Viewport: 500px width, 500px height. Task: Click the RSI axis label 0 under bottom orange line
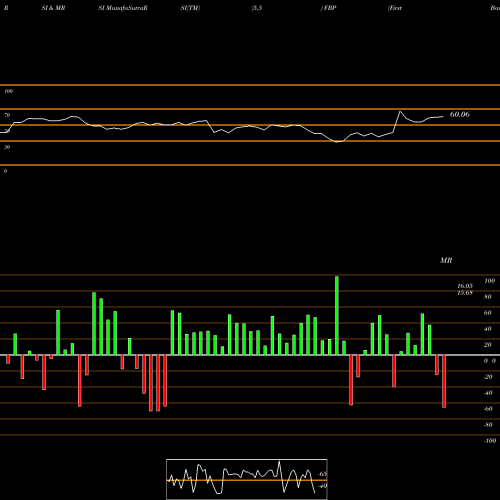(5, 171)
